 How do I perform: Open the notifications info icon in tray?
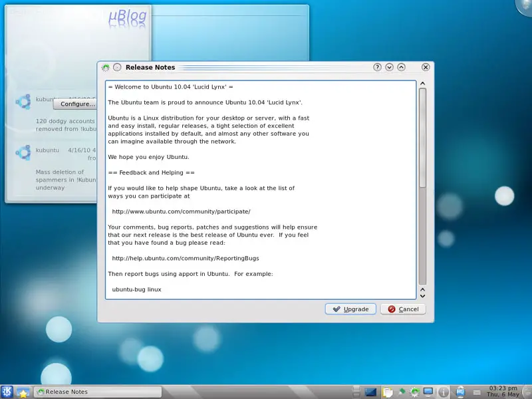(443, 392)
